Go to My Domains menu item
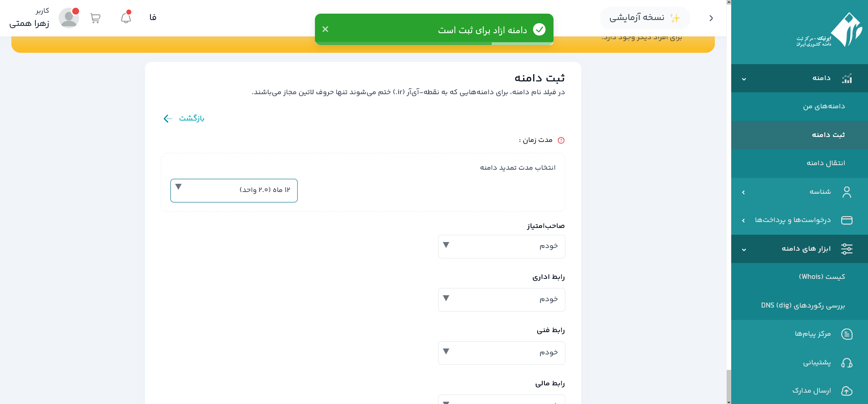 [x=823, y=106]
